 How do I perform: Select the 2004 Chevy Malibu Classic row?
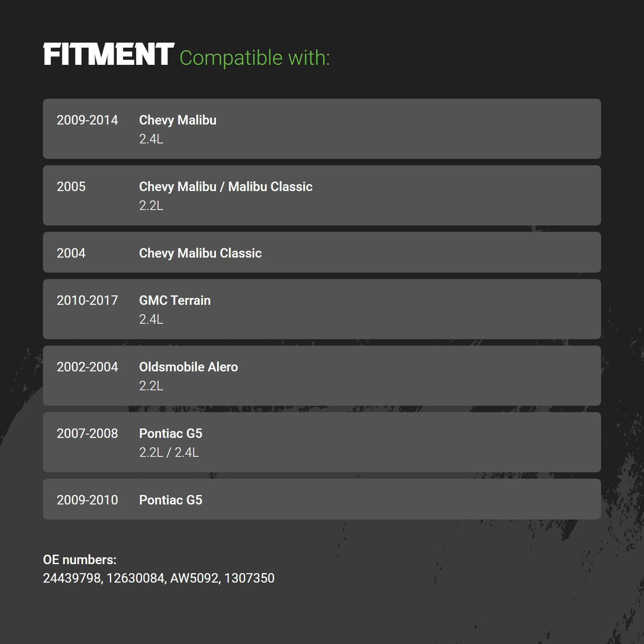pos(322,252)
